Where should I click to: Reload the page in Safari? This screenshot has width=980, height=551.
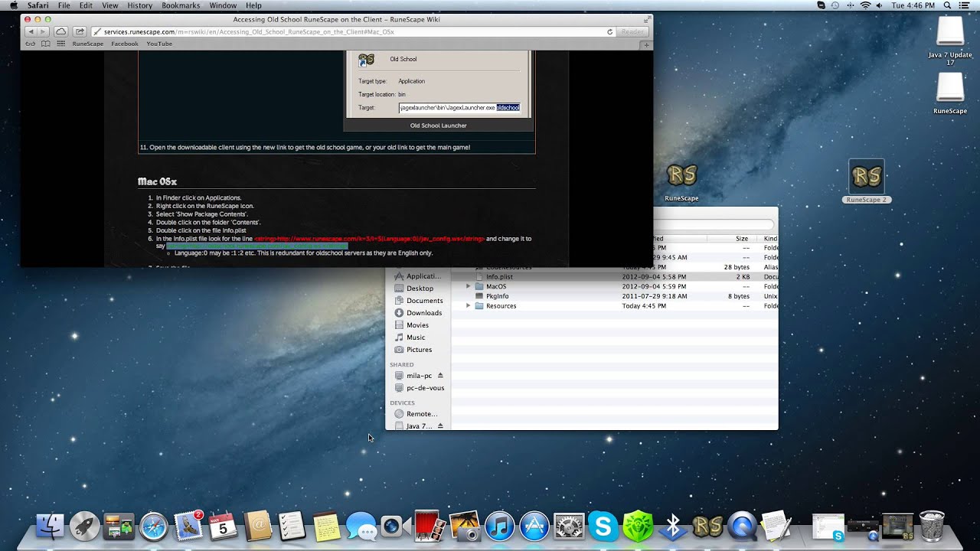point(610,31)
